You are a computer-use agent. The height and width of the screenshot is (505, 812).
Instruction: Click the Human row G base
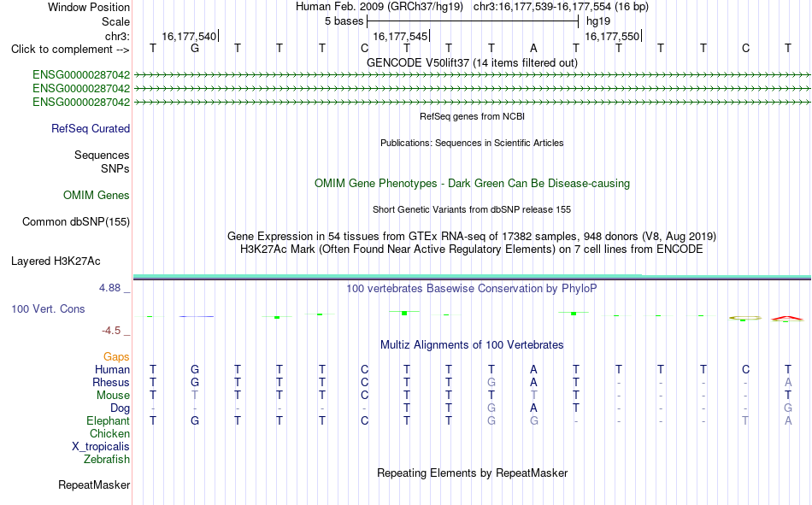(x=195, y=369)
